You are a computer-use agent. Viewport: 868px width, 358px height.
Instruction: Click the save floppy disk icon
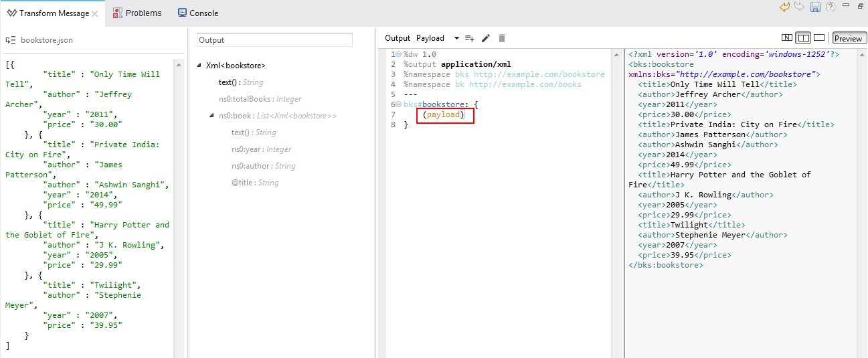(815, 7)
